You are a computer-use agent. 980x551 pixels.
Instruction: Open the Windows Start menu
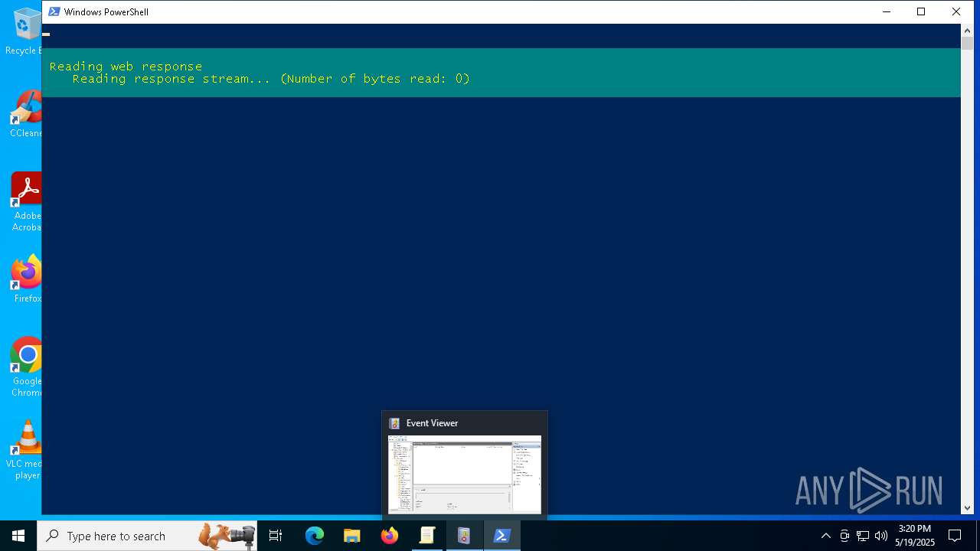pyautogui.click(x=18, y=536)
